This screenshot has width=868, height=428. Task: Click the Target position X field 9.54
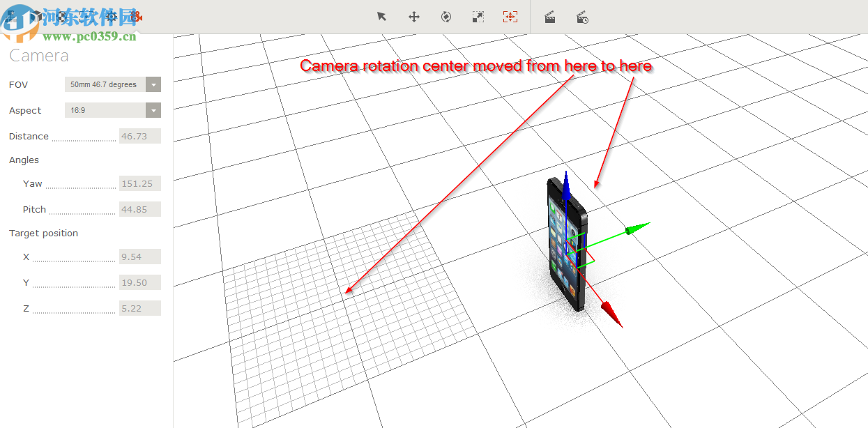[140, 257]
